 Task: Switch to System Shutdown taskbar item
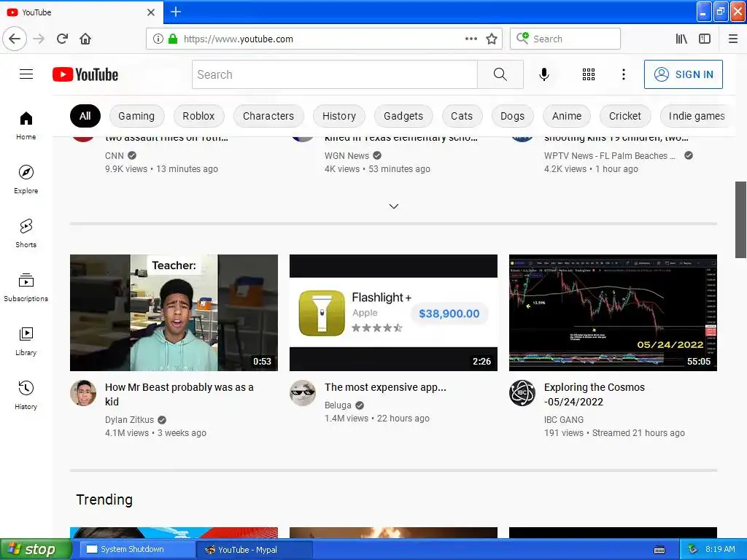pyautogui.click(x=136, y=550)
